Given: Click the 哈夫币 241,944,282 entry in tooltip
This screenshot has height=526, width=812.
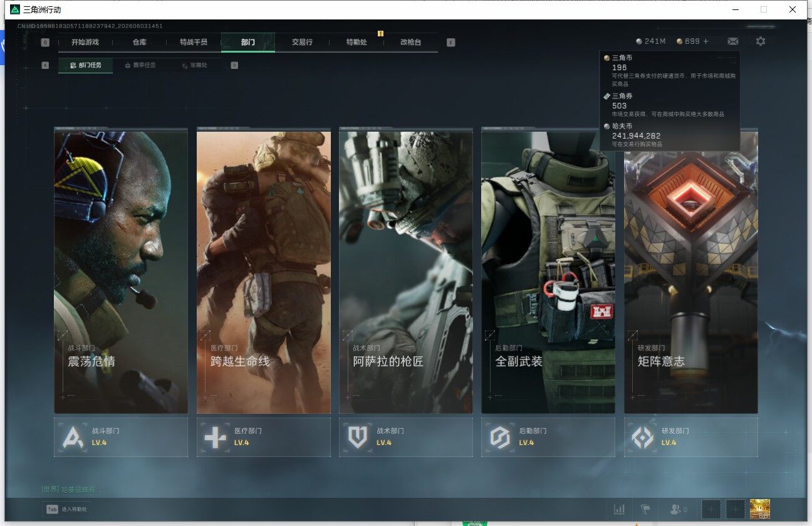Looking at the screenshot, I should 669,135.
